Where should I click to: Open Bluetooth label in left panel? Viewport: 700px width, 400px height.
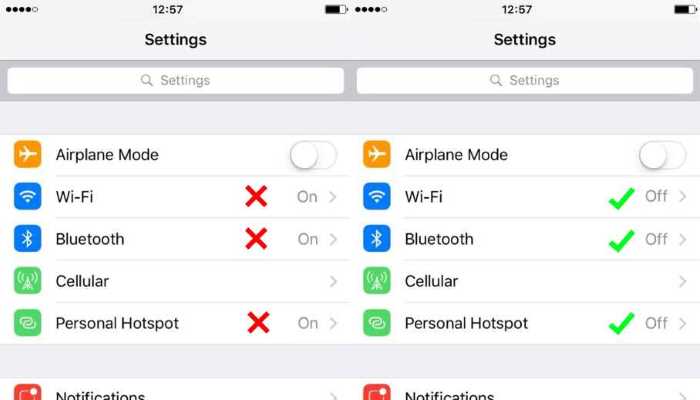coord(90,239)
